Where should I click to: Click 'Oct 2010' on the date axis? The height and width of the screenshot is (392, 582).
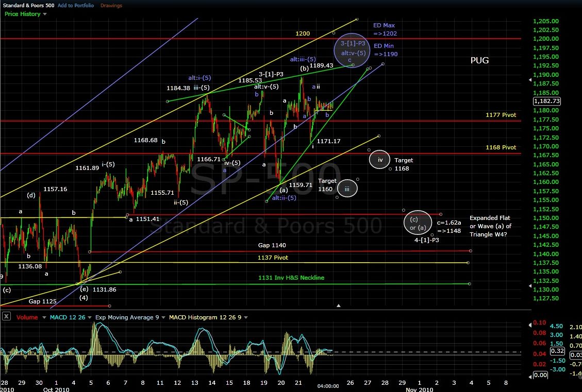56,389
